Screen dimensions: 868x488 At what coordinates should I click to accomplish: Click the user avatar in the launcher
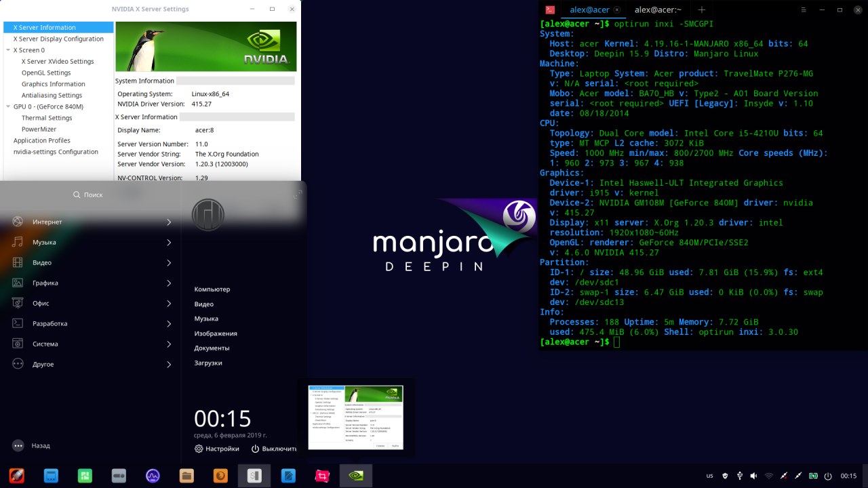coord(208,215)
